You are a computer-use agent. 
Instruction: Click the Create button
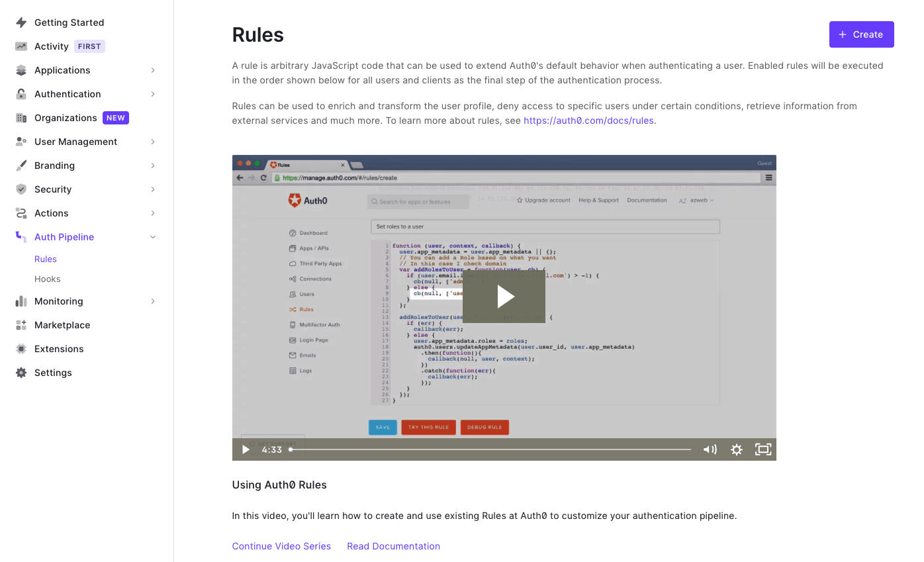pos(862,34)
